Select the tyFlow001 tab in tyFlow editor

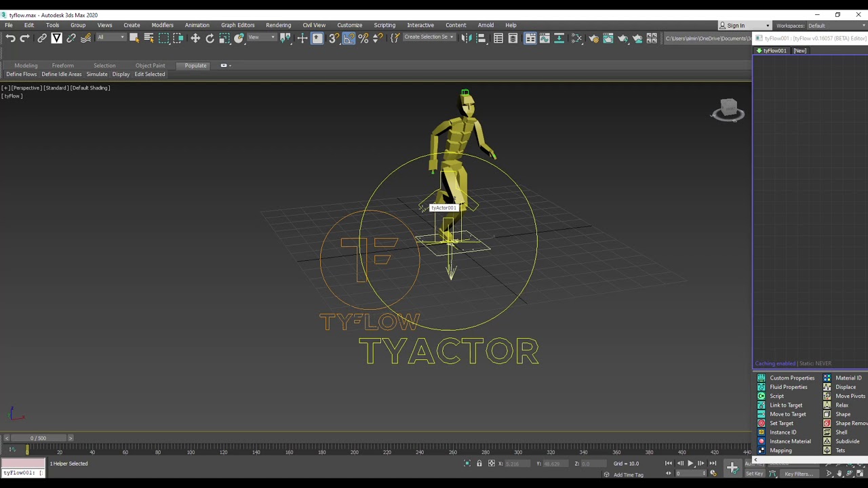772,51
